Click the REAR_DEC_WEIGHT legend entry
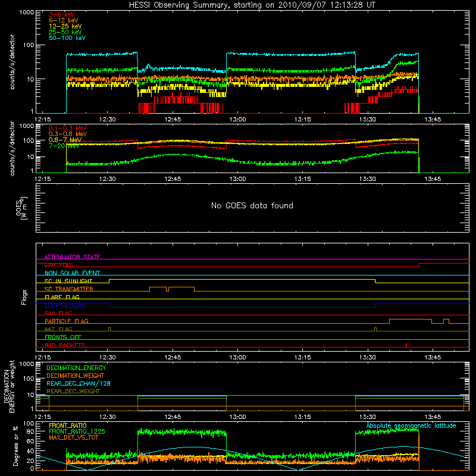Viewport: 476px width, 476px height. point(73,392)
